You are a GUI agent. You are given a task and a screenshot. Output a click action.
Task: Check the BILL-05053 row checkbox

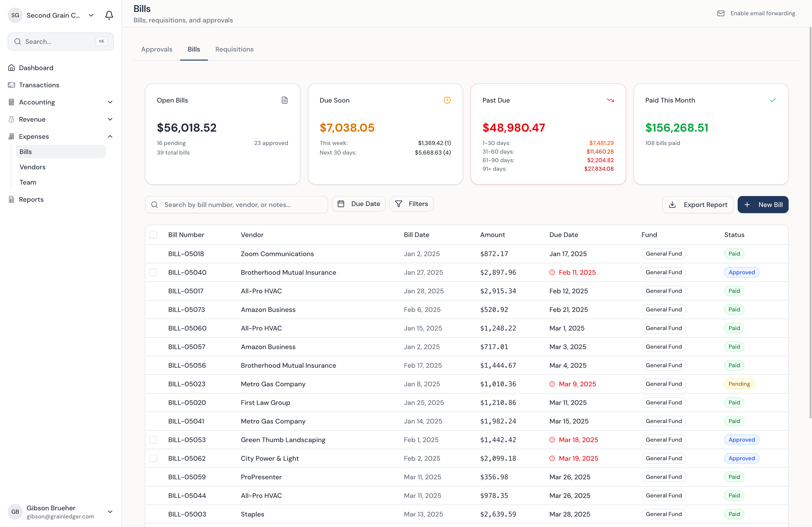tap(153, 440)
